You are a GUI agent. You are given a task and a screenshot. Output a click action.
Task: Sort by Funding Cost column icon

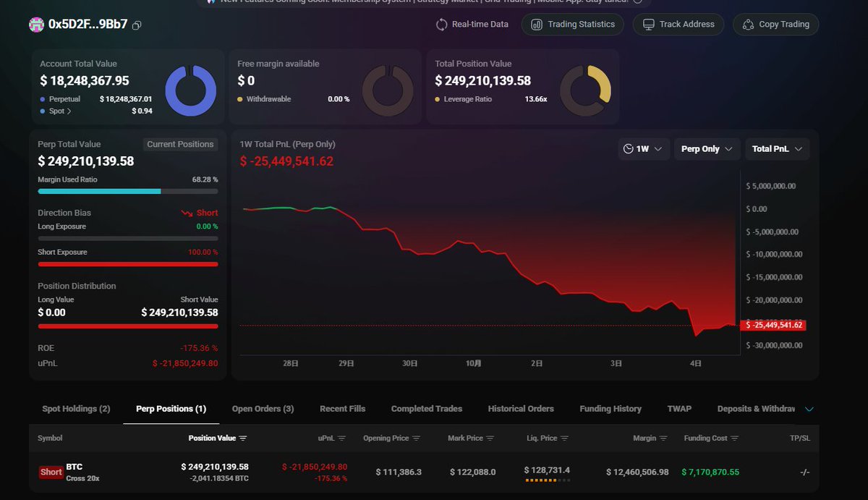click(x=734, y=438)
